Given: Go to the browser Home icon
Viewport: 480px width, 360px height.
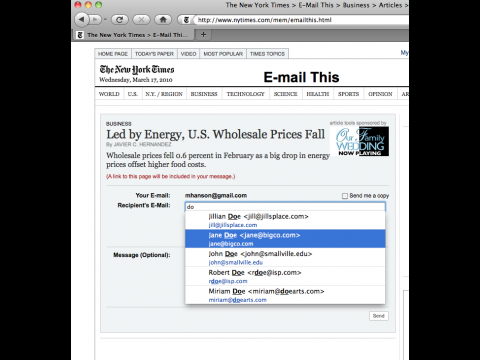Looking at the screenshot, I should pyautogui.click(x=163, y=20).
